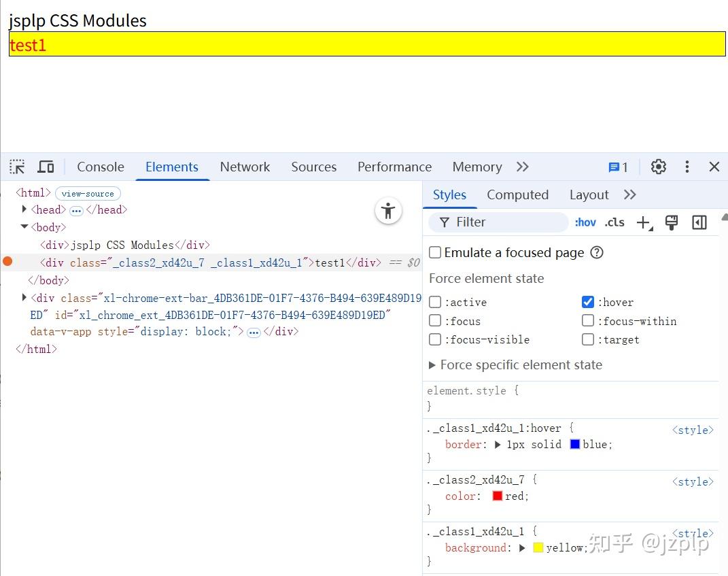Toggle the computed styles sidebar icon

coord(699,222)
